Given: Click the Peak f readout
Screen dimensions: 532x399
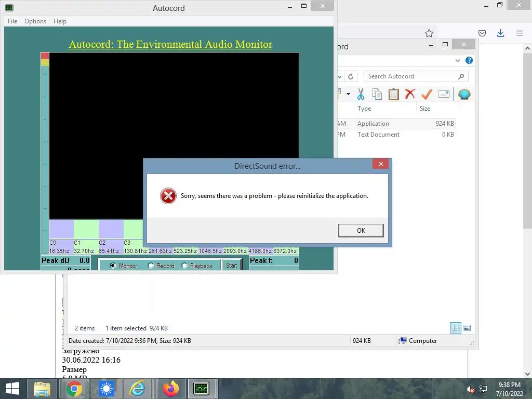Looking at the screenshot, I should [x=274, y=261].
